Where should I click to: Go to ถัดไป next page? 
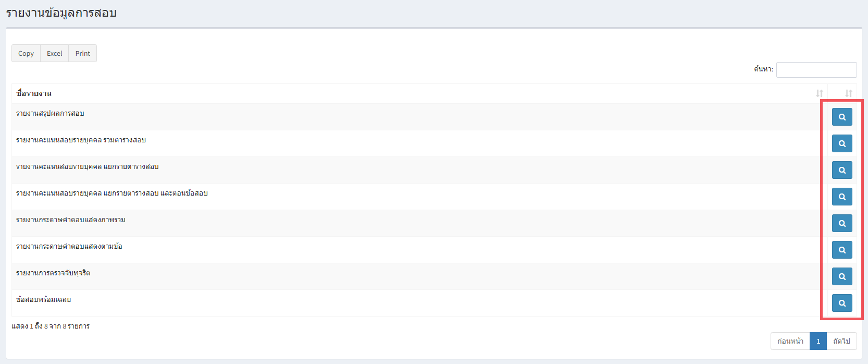pos(841,341)
